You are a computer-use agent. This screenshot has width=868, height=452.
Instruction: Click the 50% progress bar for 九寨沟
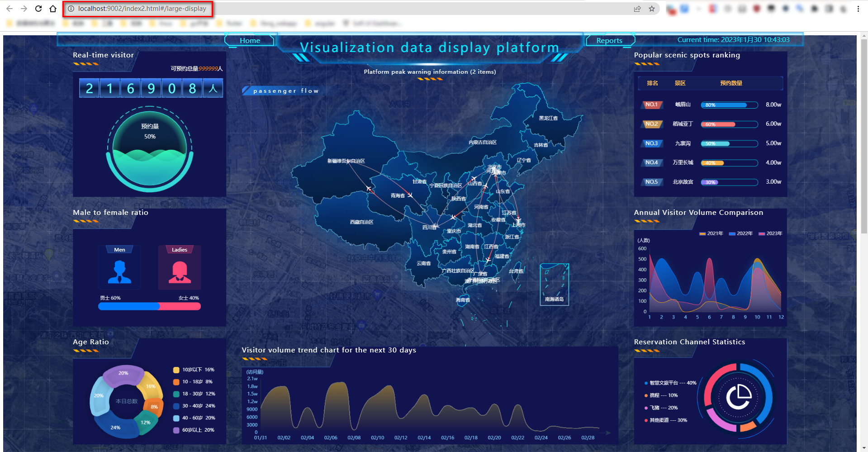[729, 144]
